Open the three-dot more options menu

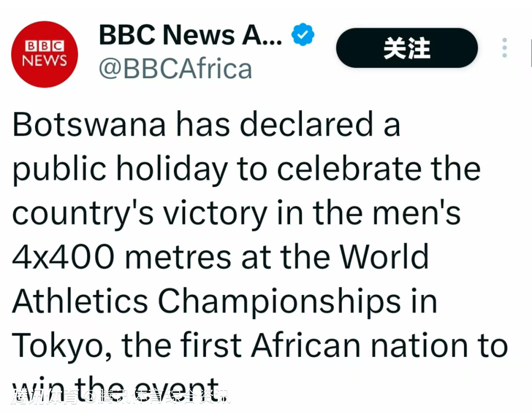[x=504, y=48]
